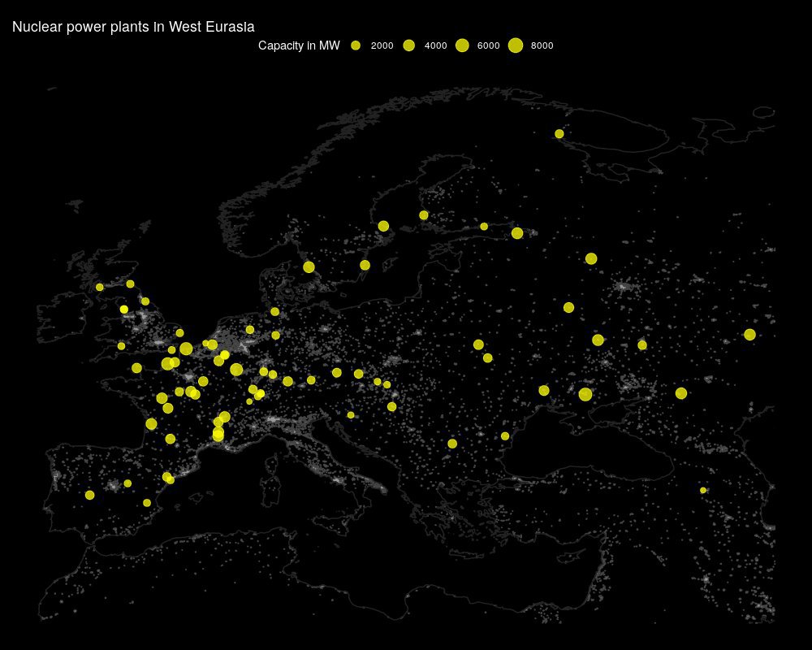
Task: Click the "Nuclear power plants in West Eurasia" title
Action: [x=133, y=28]
